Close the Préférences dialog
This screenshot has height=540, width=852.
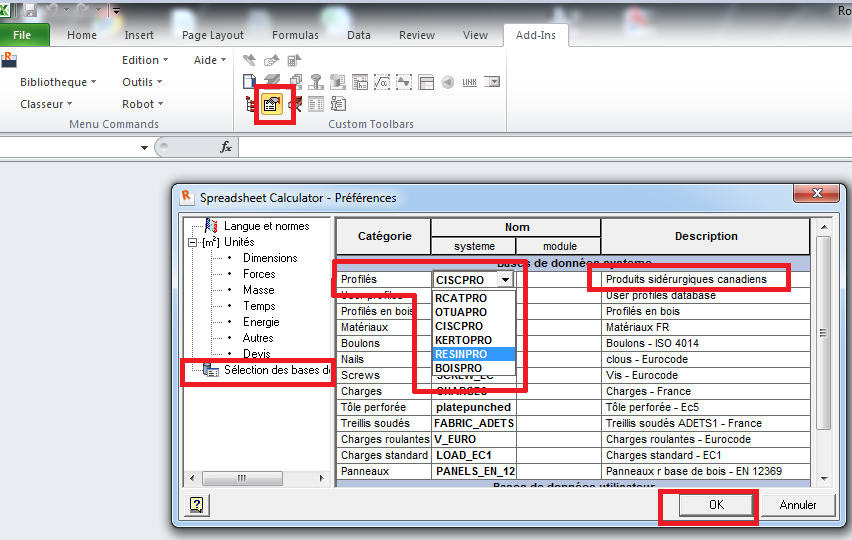(817, 193)
